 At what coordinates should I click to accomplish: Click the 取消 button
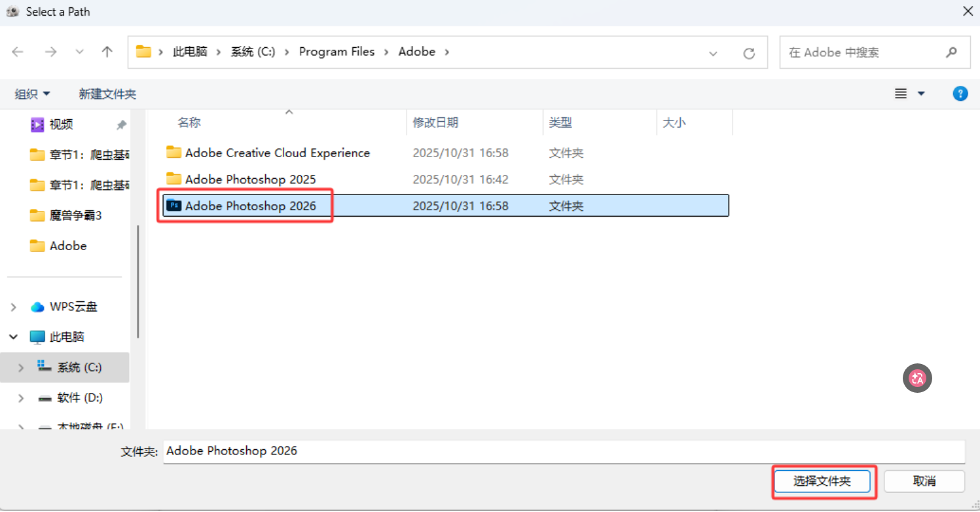(x=924, y=481)
